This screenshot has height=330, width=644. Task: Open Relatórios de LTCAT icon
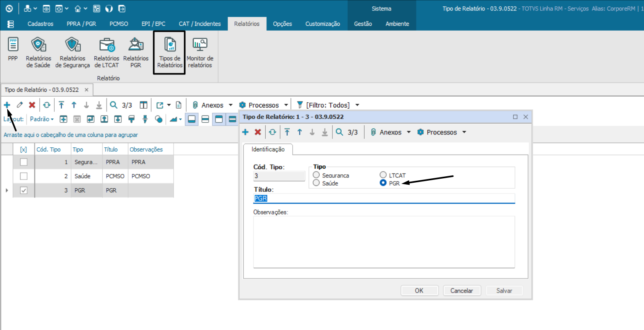pos(107,52)
